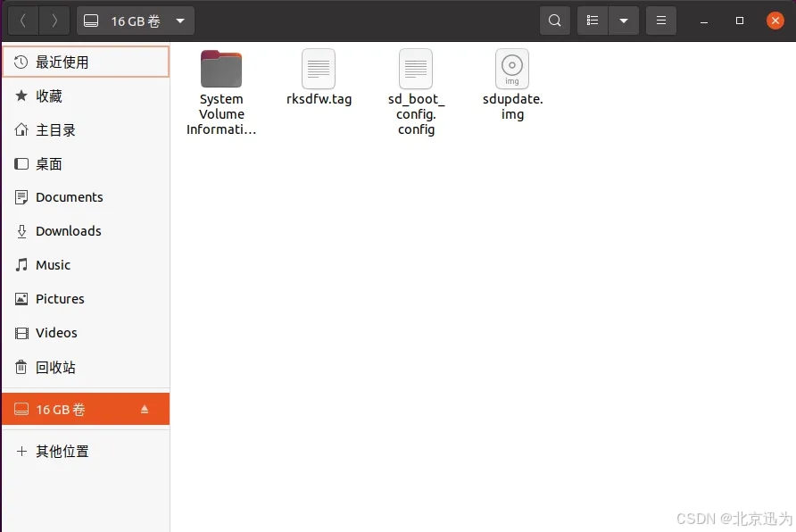Open 桌面 desktop folder
The width and height of the screenshot is (796, 532).
click(x=86, y=164)
